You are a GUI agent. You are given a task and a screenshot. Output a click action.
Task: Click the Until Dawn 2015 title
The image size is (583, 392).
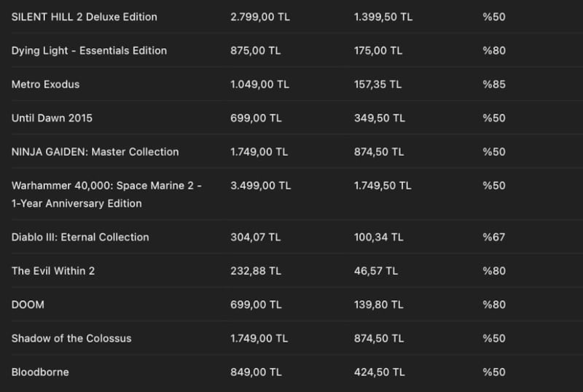(52, 118)
